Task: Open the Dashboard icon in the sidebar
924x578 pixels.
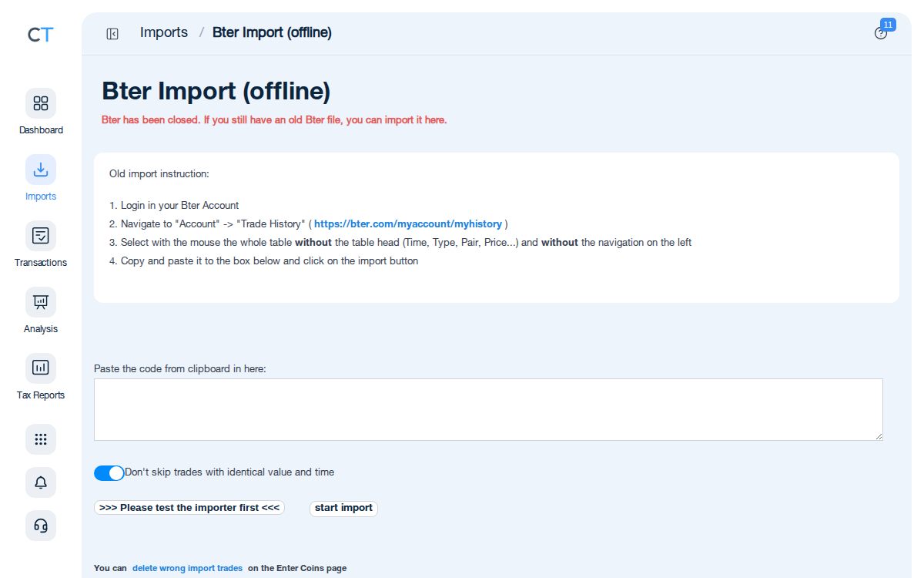Action: click(x=41, y=103)
